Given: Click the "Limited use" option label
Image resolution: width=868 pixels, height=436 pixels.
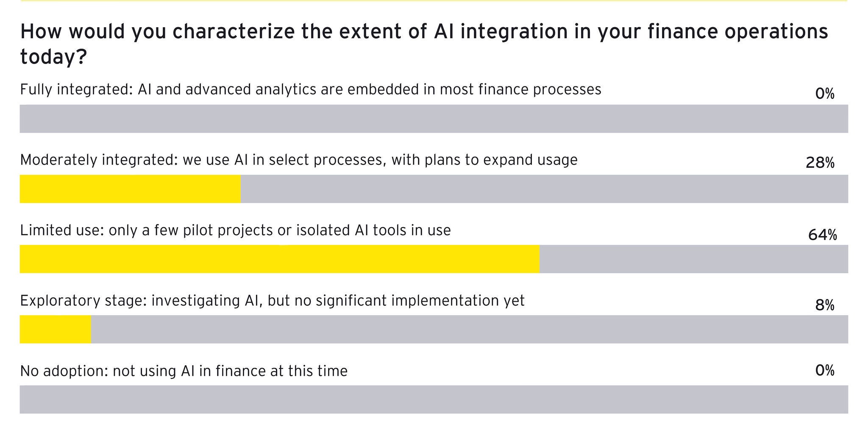Looking at the screenshot, I should tap(235, 230).
